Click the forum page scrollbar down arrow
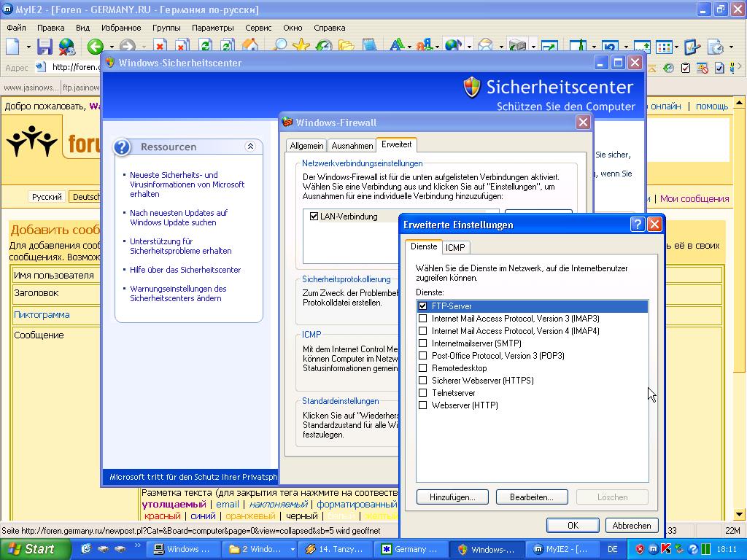This screenshot has height=560, width=747. coord(739,514)
